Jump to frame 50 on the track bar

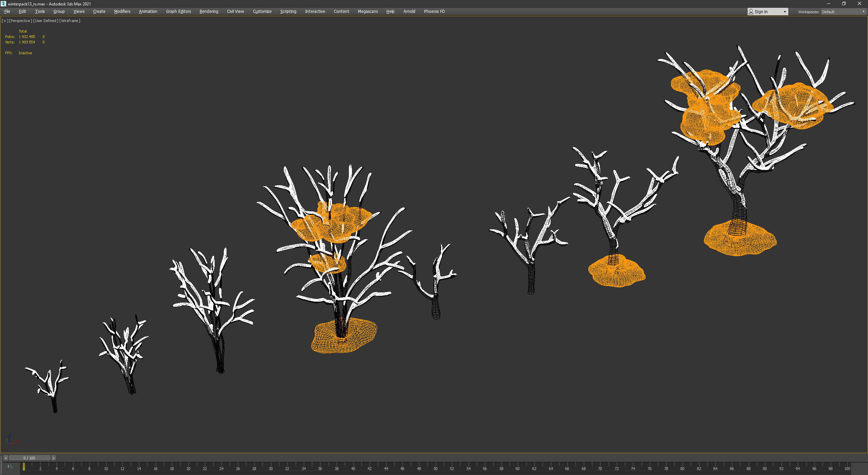coord(435,468)
